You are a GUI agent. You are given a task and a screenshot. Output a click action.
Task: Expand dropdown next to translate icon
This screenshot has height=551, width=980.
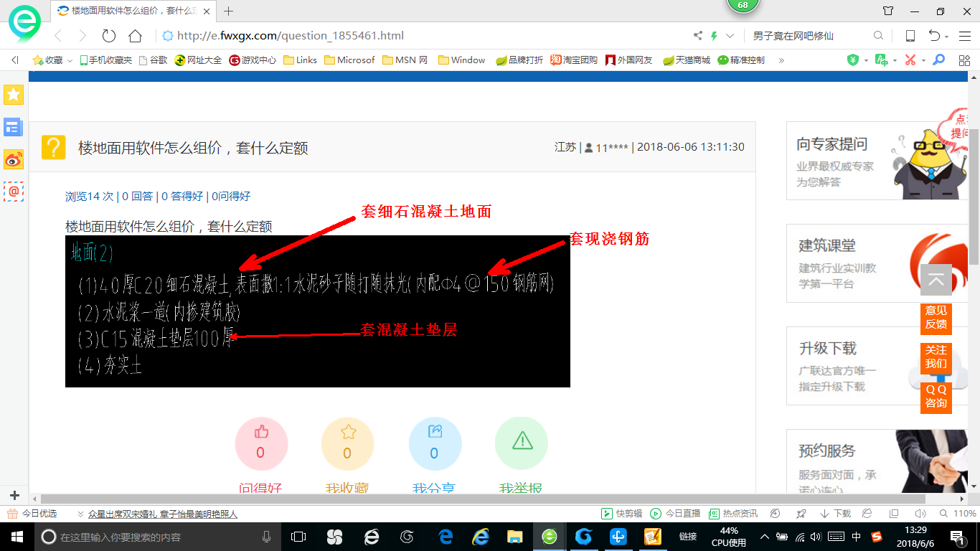coord(895,61)
